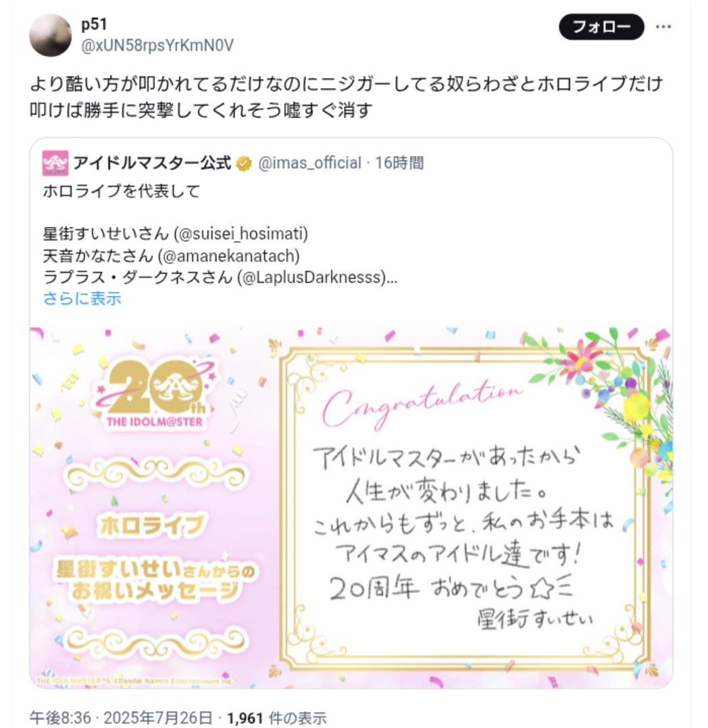Click the 16時間 quoted post timestamp
The height and width of the screenshot is (728, 708).
[399, 163]
